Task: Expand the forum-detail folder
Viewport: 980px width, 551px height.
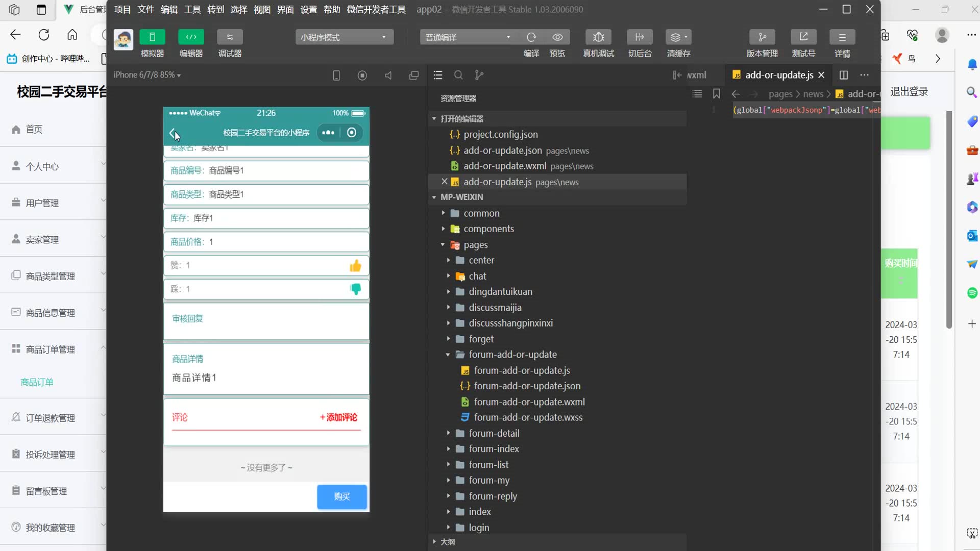Action: [x=494, y=433]
